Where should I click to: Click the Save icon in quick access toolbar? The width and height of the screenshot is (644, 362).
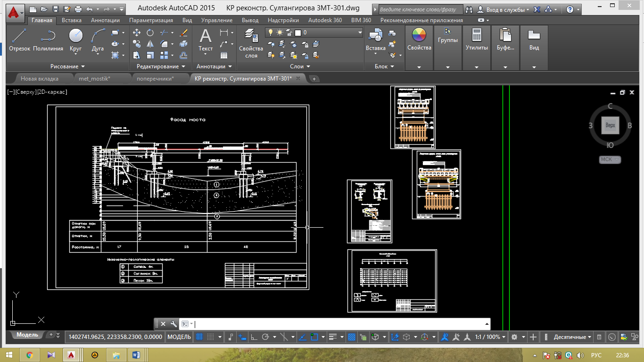[56, 9]
